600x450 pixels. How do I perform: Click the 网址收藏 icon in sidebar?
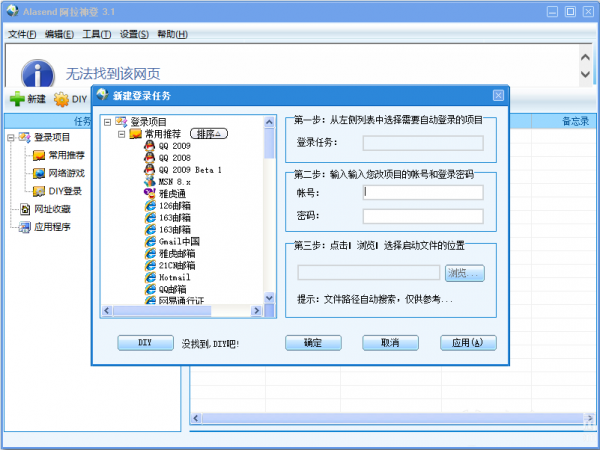coord(25,209)
